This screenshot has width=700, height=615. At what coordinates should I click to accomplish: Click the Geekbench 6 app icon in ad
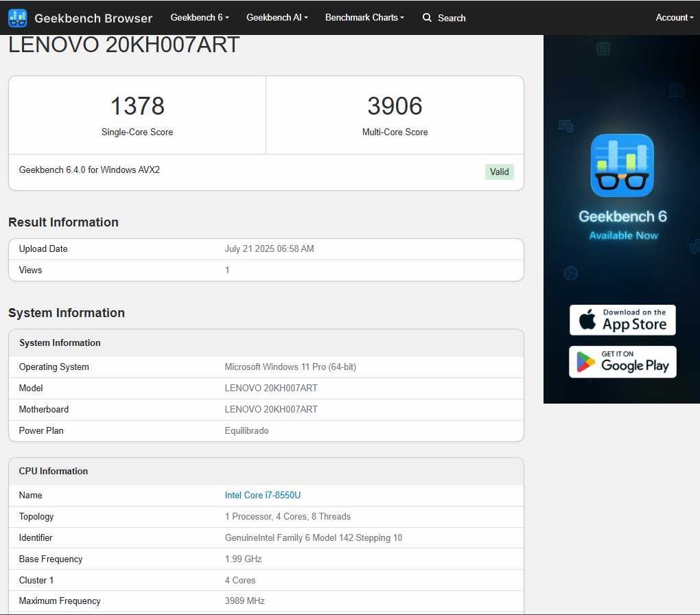[x=622, y=165]
